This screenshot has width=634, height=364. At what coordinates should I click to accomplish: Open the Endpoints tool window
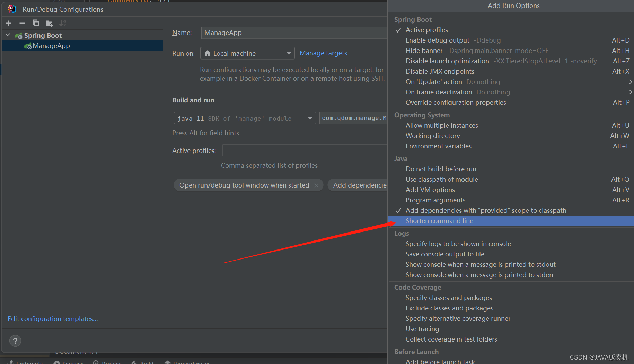click(26, 362)
